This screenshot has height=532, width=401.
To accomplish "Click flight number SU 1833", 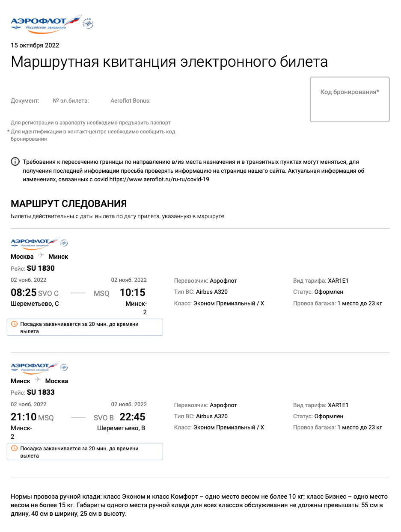I will [41, 392].
